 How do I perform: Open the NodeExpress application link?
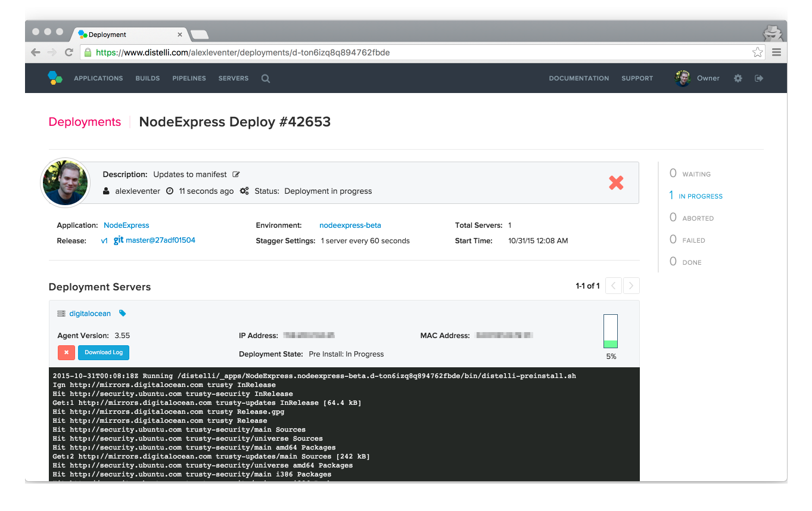126,225
